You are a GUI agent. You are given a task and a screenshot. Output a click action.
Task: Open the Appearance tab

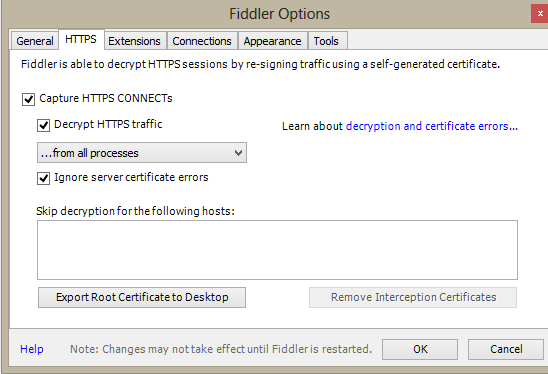click(x=272, y=41)
